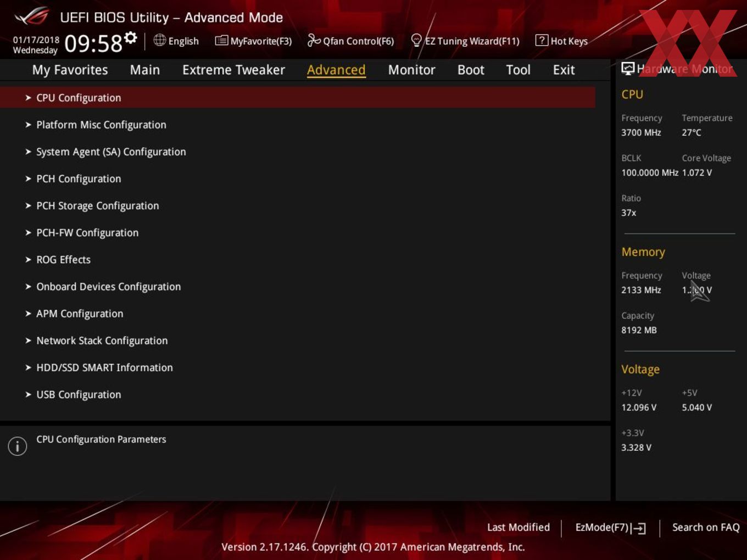Screen dimensions: 747x560
Task: Click BCLK value 100.0000 MHz
Action: click(x=650, y=172)
